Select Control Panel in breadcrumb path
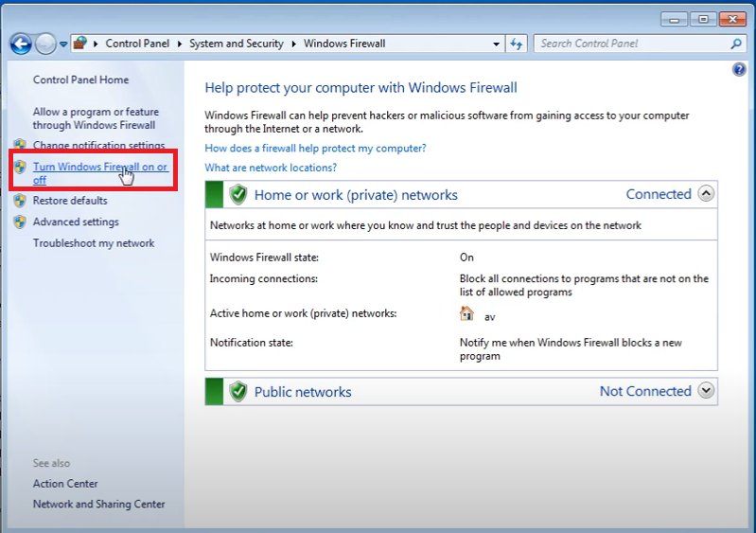756x533 pixels. click(x=136, y=44)
